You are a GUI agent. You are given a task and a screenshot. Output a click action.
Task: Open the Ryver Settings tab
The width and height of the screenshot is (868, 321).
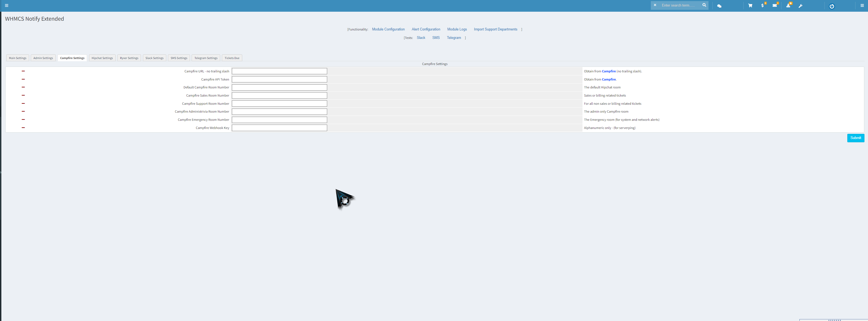coord(129,58)
